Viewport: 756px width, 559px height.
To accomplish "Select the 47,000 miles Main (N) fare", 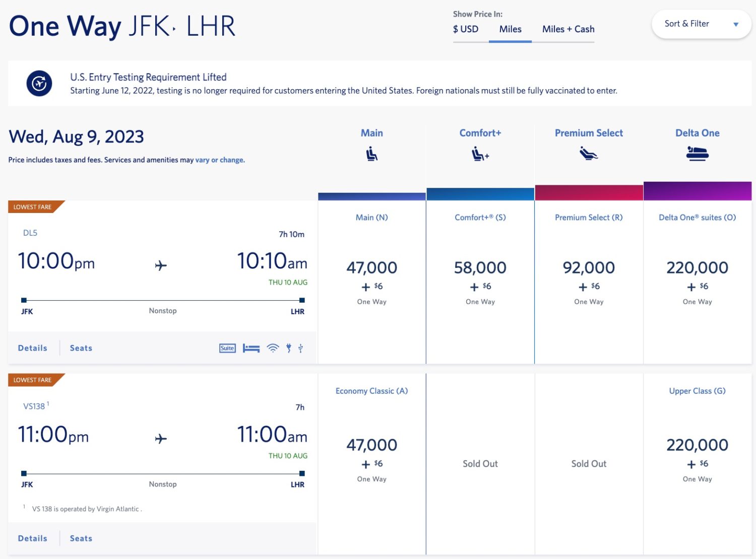I will pos(371,267).
